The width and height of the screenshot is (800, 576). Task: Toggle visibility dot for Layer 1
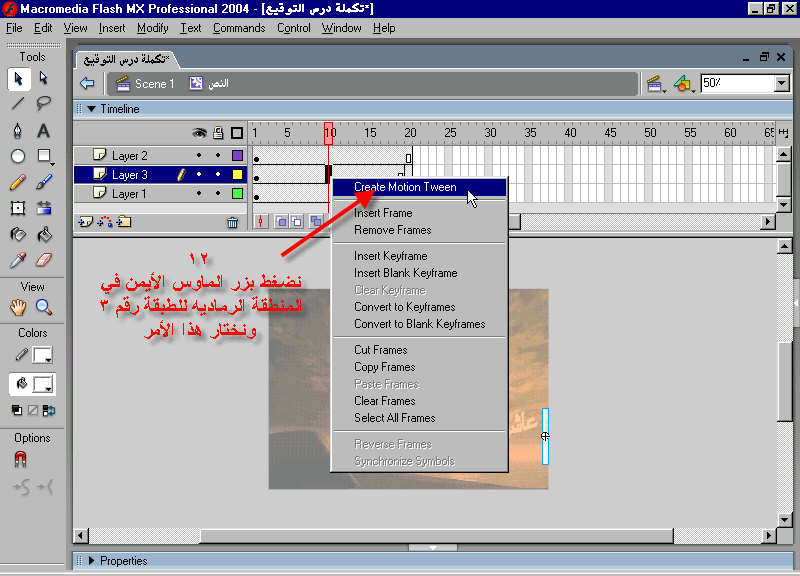(199, 193)
